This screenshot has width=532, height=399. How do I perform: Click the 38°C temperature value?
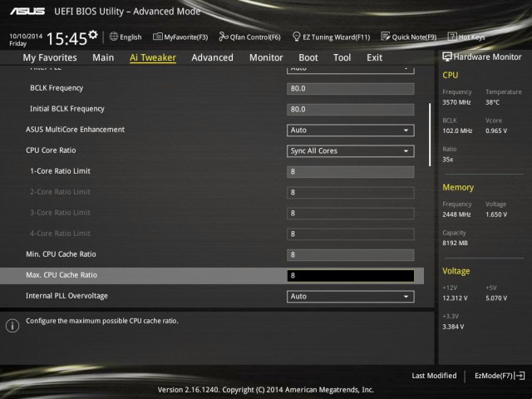(x=492, y=102)
